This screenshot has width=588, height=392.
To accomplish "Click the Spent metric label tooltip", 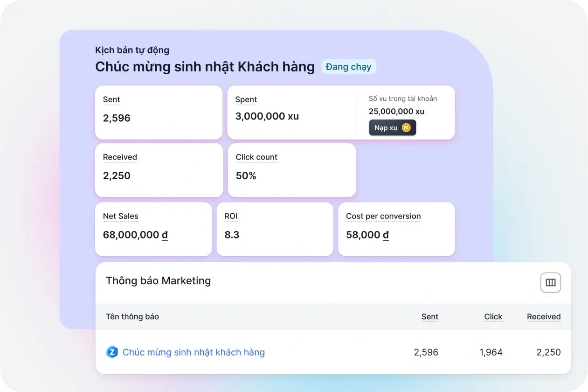I will [246, 99].
